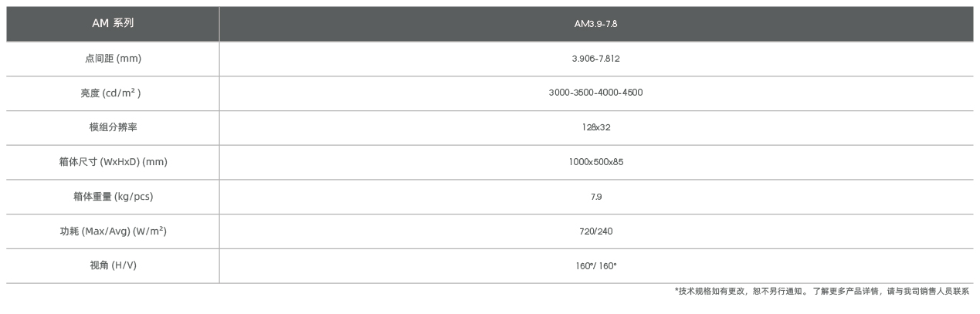Select the 7.9 cabinet weight value
The height and width of the screenshot is (314, 980).
coord(595,197)
